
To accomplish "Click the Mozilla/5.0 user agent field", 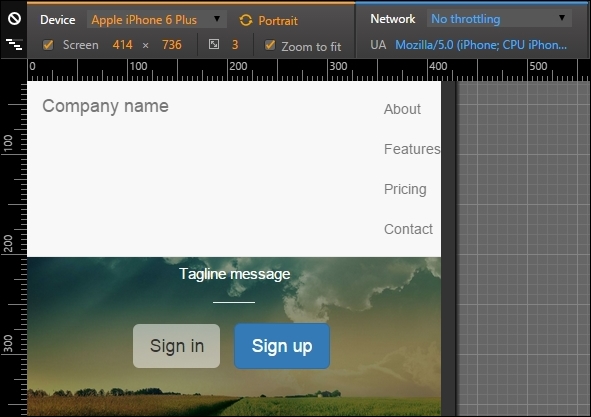I will (481, 45).
